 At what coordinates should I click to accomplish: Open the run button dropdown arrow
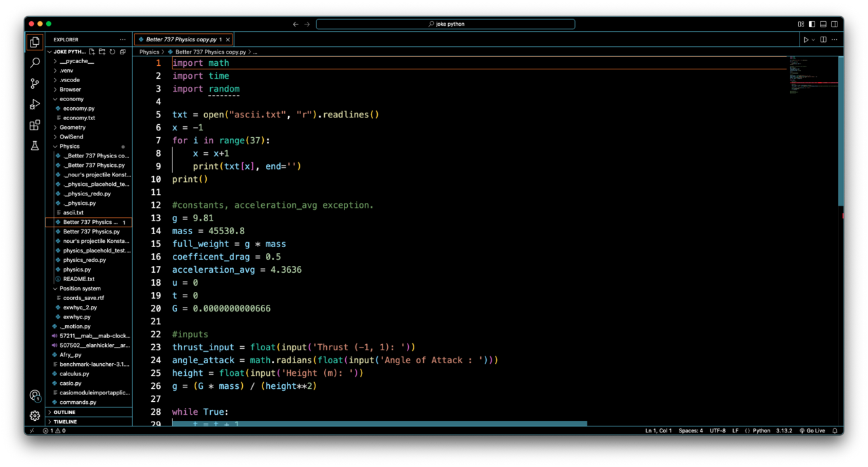click(x=813, y=39)
